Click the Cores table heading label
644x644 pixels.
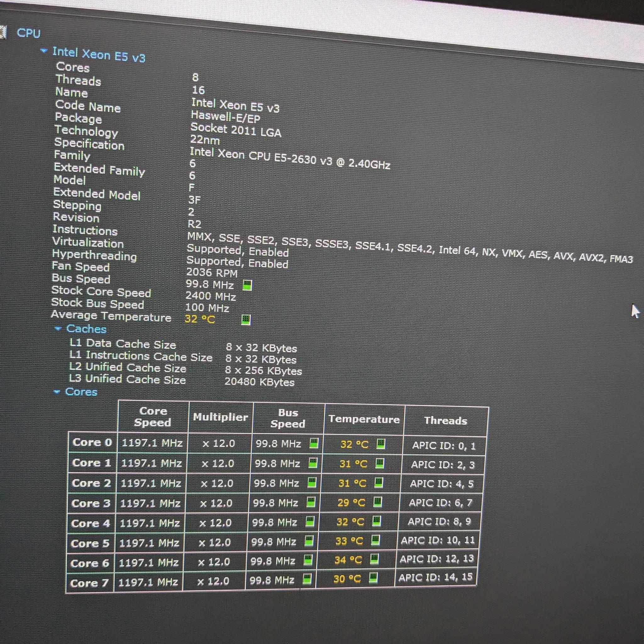[x=81, y=392]
